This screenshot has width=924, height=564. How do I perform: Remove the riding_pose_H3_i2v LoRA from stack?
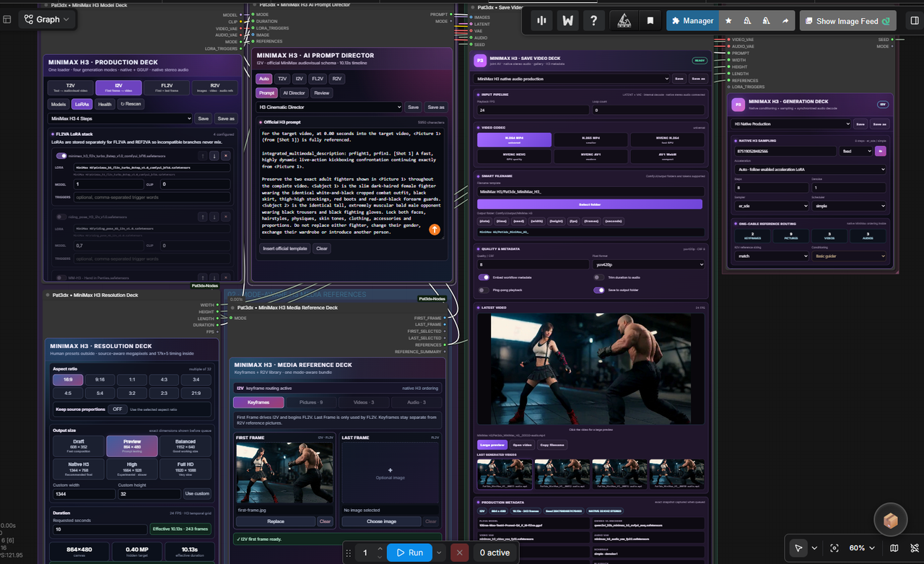click(x=225, y=216)
